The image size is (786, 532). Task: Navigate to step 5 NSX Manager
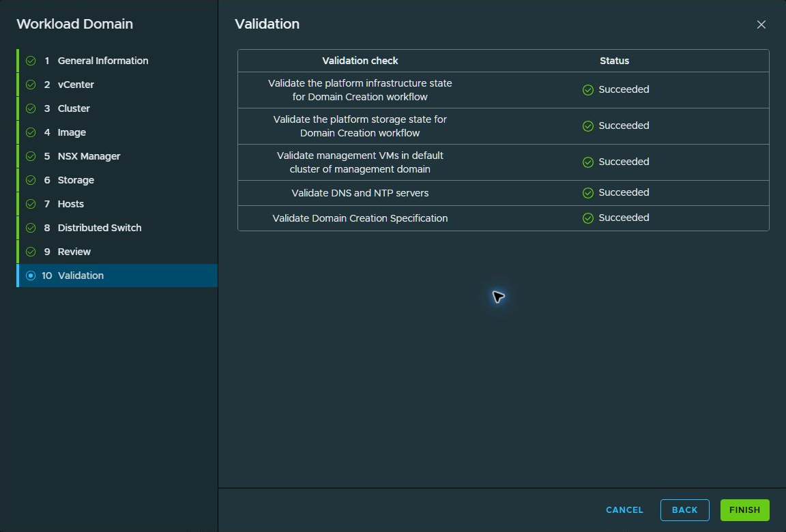[x=117, y=156]
